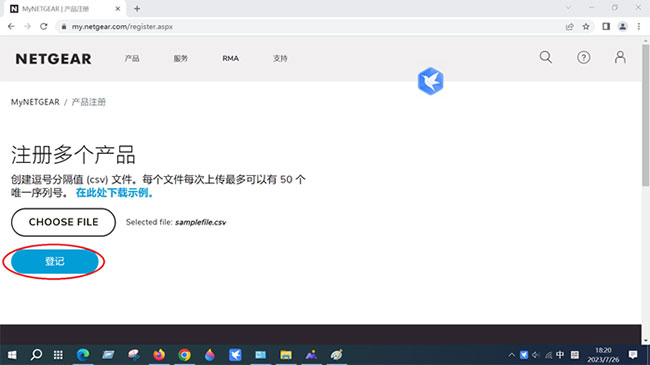Toggle the browser side panel icon
650x365 pixels.
[x=606, y=27]
